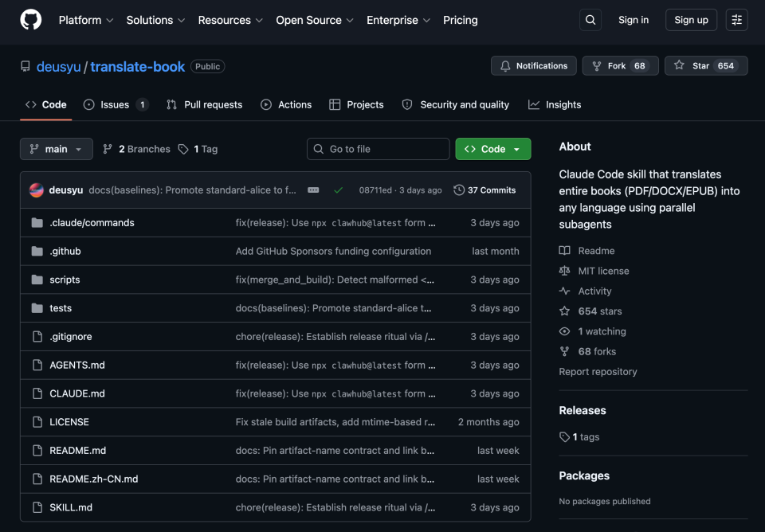Click the Notifications bell button

pos(534,66)
